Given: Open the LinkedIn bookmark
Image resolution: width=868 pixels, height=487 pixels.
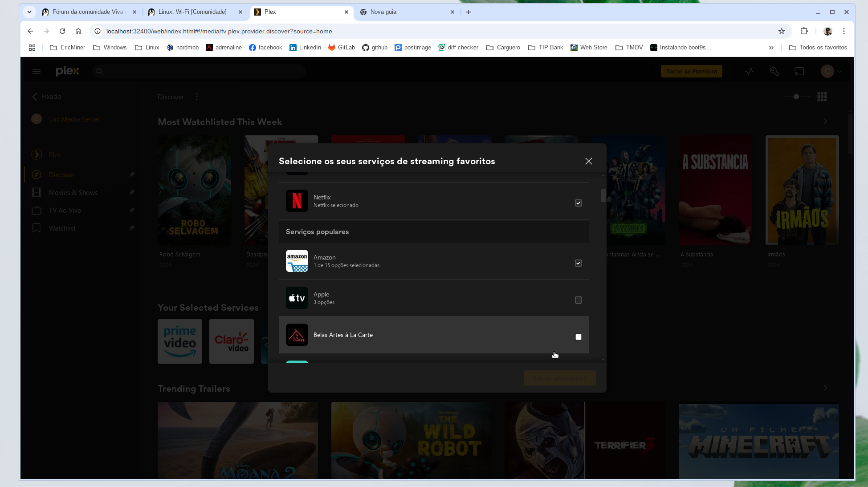Looking at the screenshot, I should tap(305, 48).
